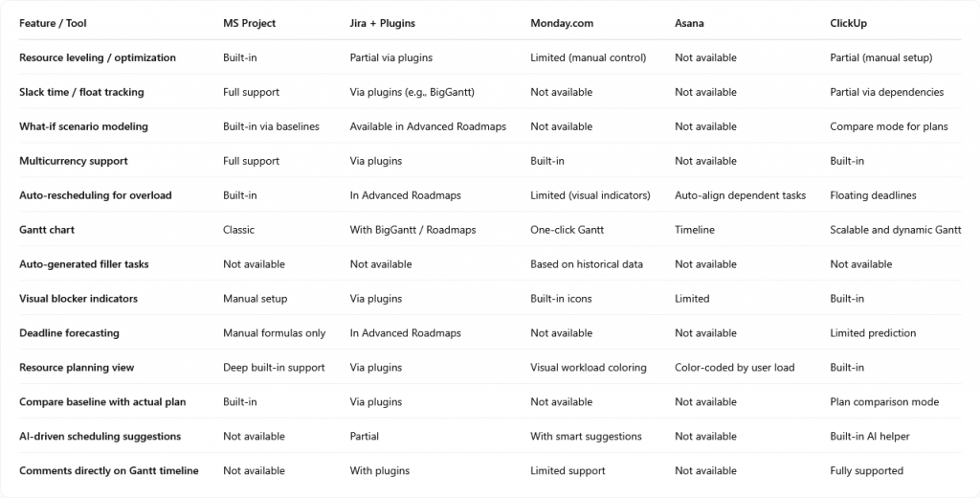This screenshot has height=498, width=980.
Task: Click the 'Via plugins (e.g., BigGantt)' cell
Action: tap(412, 92)
